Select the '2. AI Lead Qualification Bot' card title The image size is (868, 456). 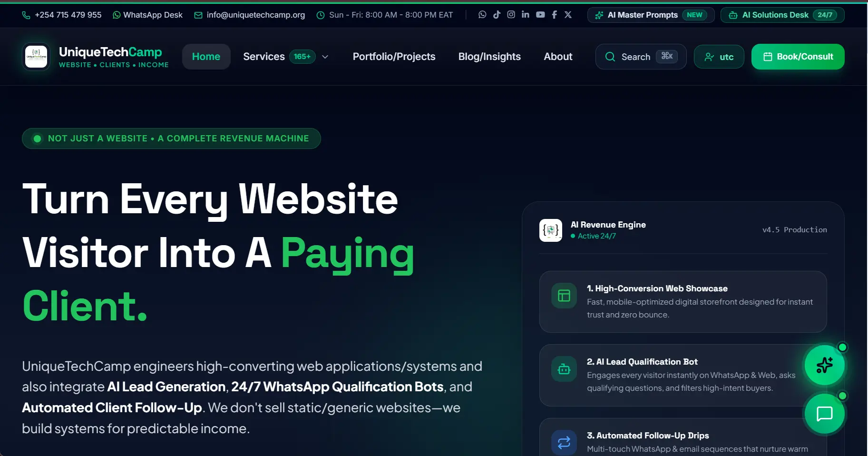(642, 362)
